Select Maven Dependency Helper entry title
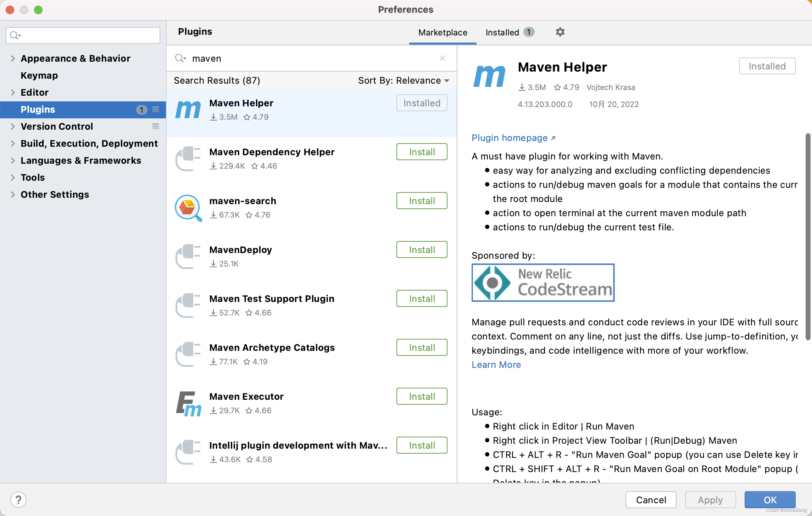The height and width of the screenshot is (516, 812). pos(272,152)
